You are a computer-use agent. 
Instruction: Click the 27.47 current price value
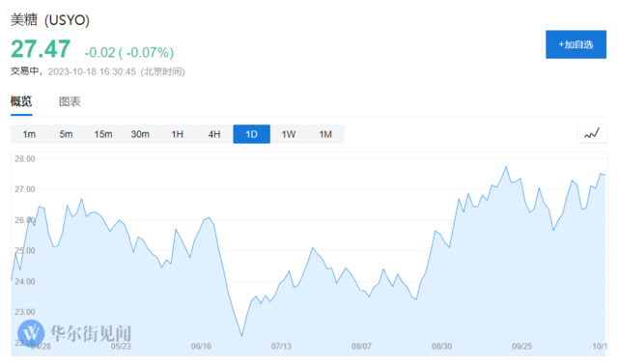(x=41, y=49)
